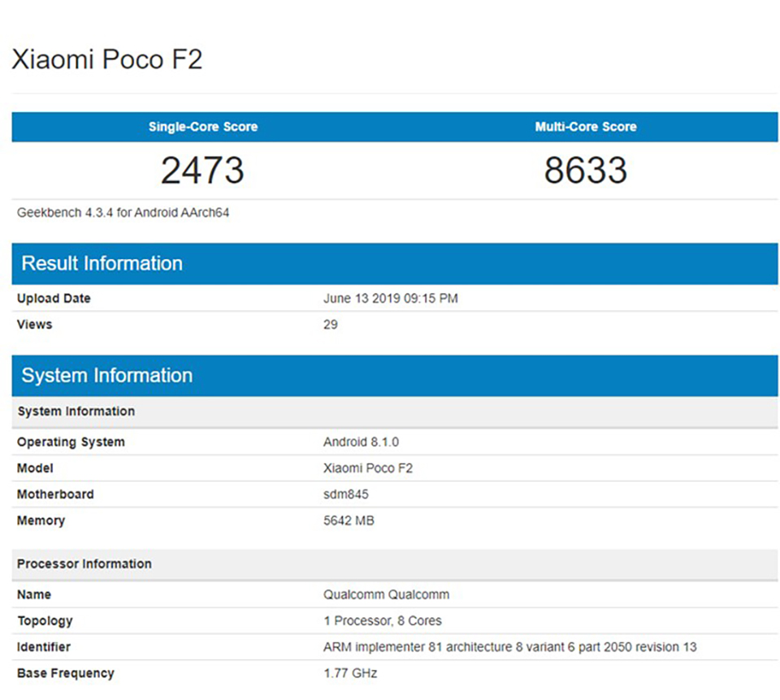The image size is (780, 700).
Task: Click the Processor Information subheader
Action: click(x=395, y=564)
